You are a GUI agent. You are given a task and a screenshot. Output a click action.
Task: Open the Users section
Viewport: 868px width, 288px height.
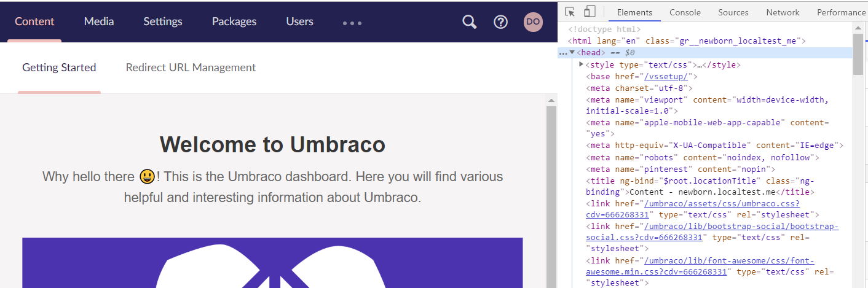(299, 21)
